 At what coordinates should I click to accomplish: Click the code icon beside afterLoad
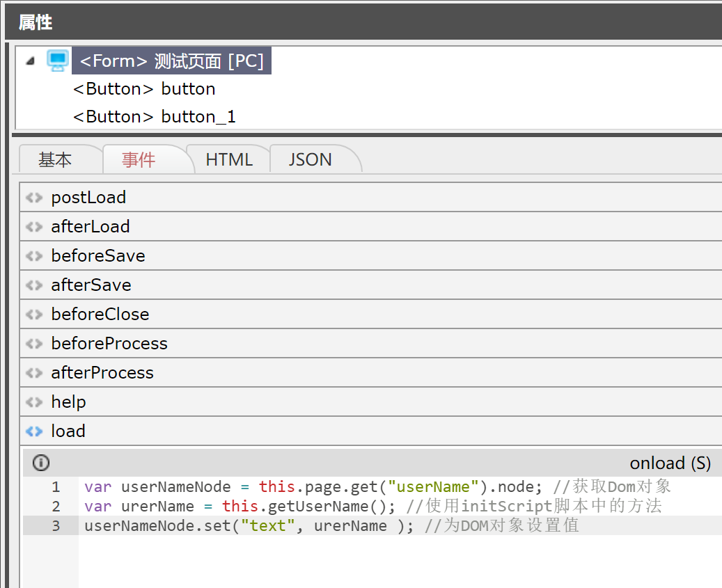click(33, 227)
